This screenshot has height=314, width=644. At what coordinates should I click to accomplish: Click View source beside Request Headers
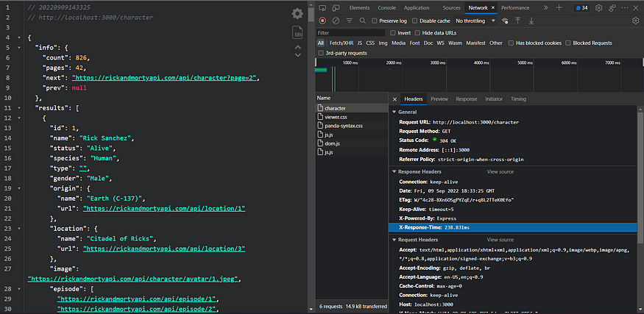click(x=500, y=240)
